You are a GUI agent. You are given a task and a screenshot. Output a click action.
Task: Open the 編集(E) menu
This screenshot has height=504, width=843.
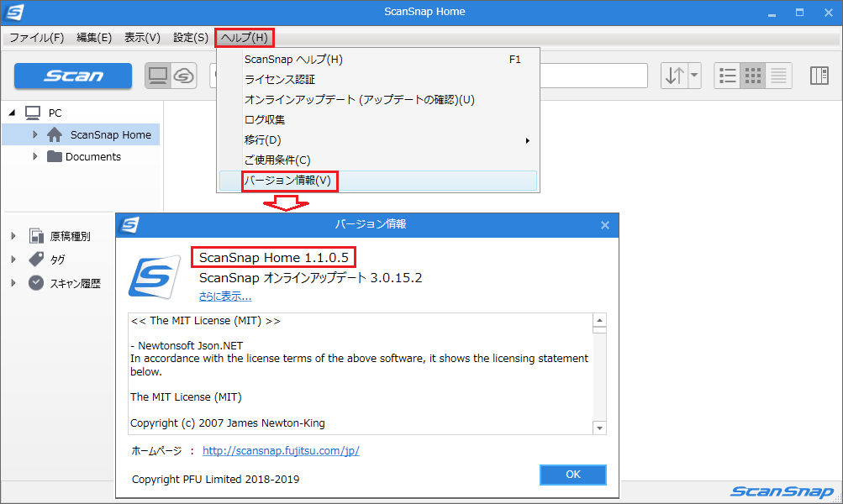(x=94, y=38)
